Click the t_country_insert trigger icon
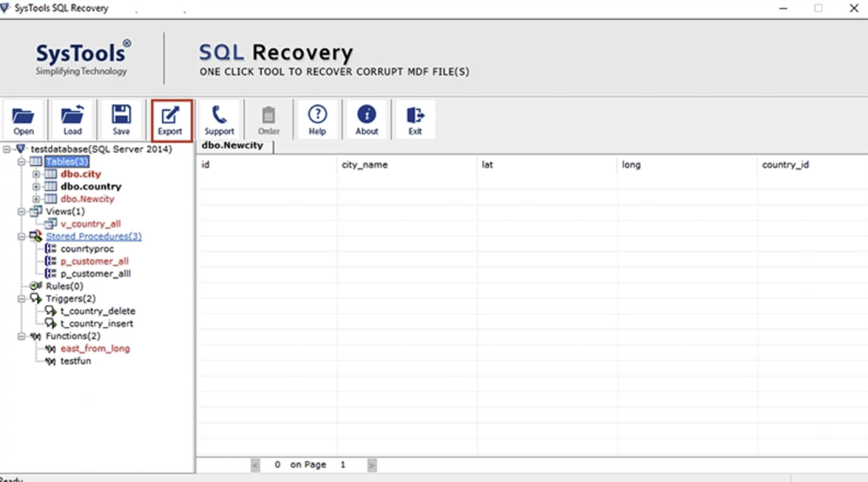 tap(50, 324)
